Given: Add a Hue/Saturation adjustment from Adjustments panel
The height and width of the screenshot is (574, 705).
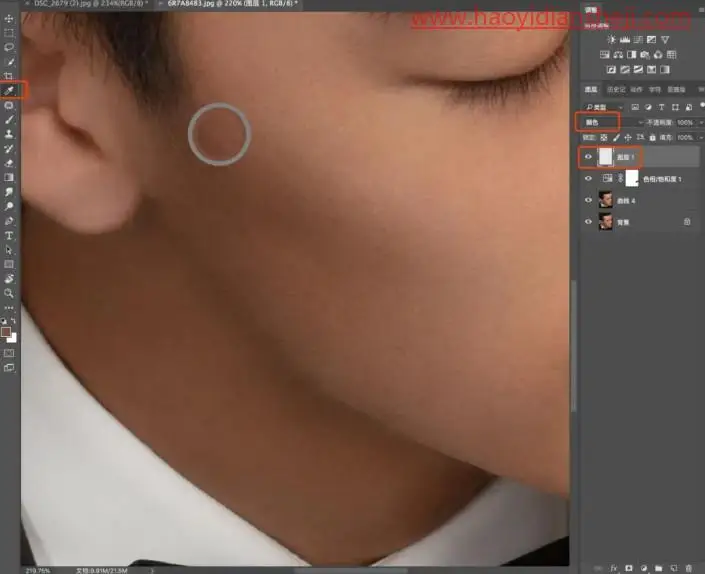Looking at the screenshot, I should point(605,55).
